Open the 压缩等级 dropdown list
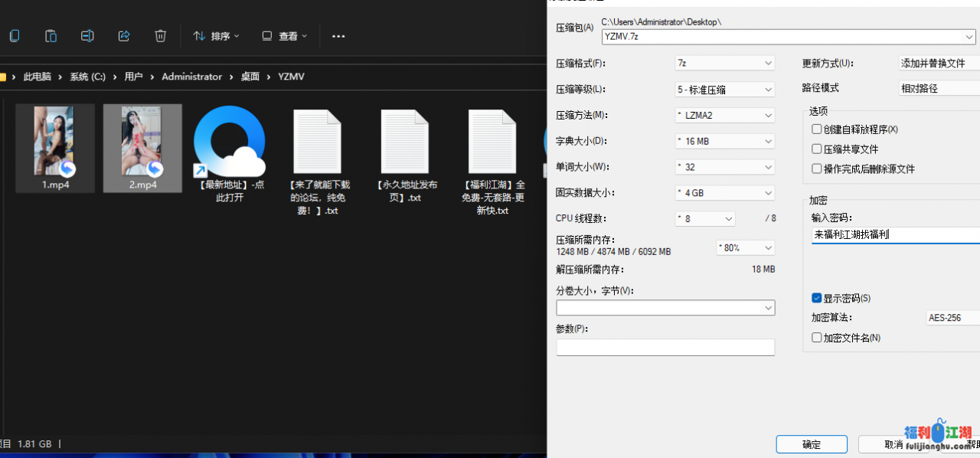The image size is (980, 458). pyautogui.click(x=725, y=90)
